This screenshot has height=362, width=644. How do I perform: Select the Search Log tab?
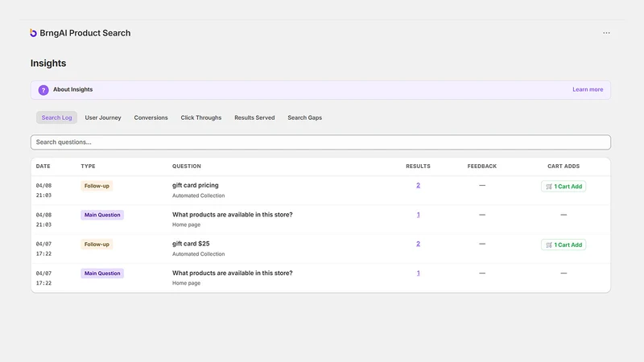tap(56, 117)
